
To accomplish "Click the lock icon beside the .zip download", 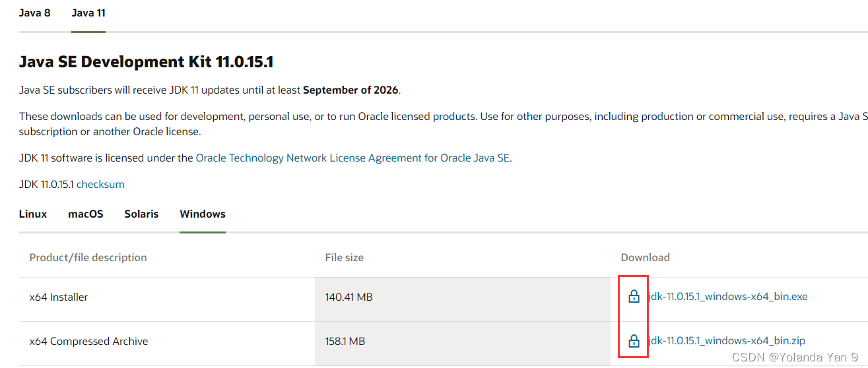I will pyautogui.click(x=634, y=341).
